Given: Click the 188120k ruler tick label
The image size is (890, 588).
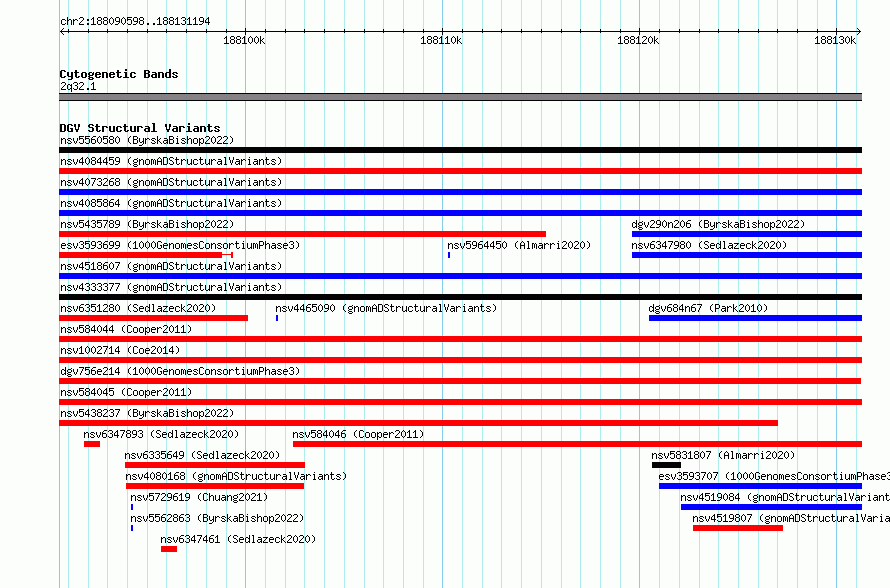Looking at the screenshot, I should (638, 40).
